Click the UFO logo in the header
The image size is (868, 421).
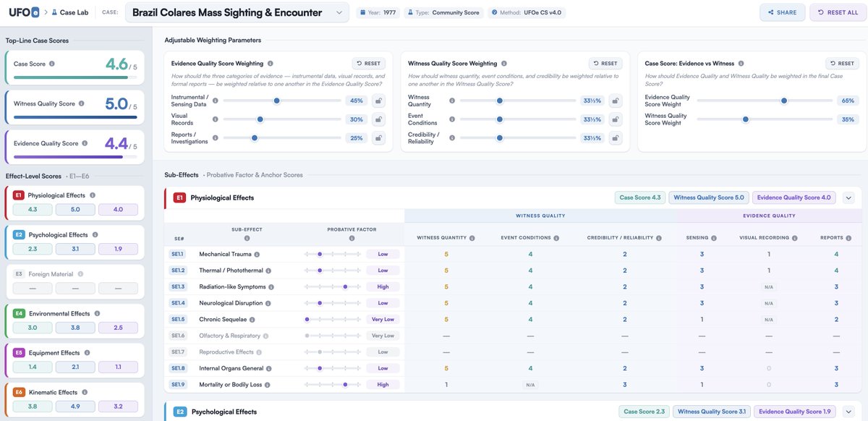[24, 12]
